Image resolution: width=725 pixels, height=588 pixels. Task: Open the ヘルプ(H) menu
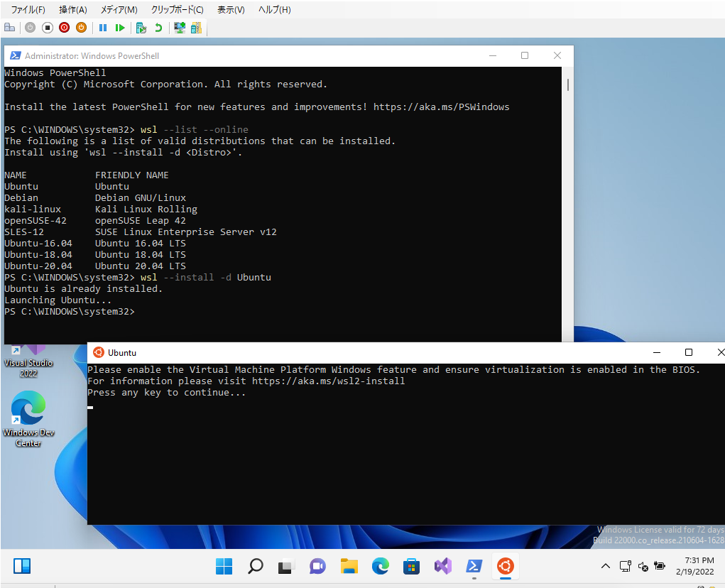coord(274,9)
